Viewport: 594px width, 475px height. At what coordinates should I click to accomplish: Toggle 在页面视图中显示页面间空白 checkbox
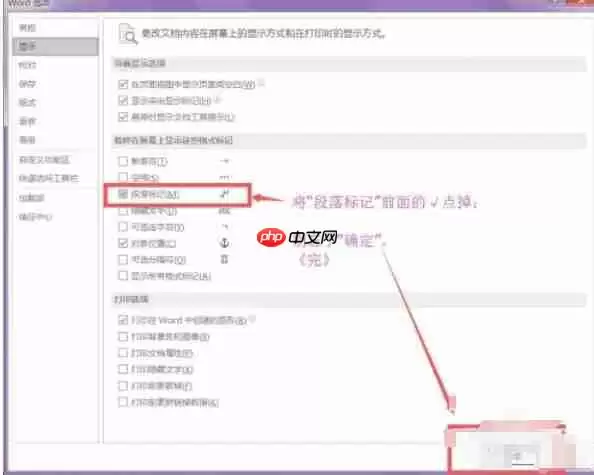pos(123,84)
